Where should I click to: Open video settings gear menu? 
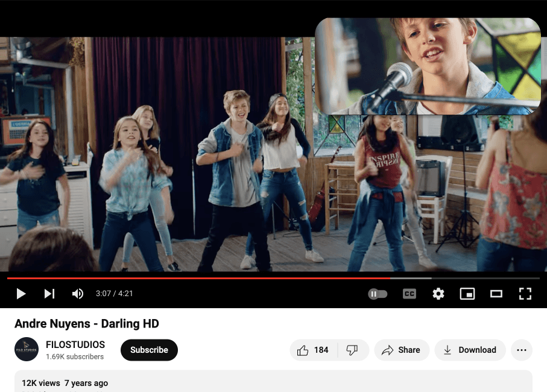438,294
